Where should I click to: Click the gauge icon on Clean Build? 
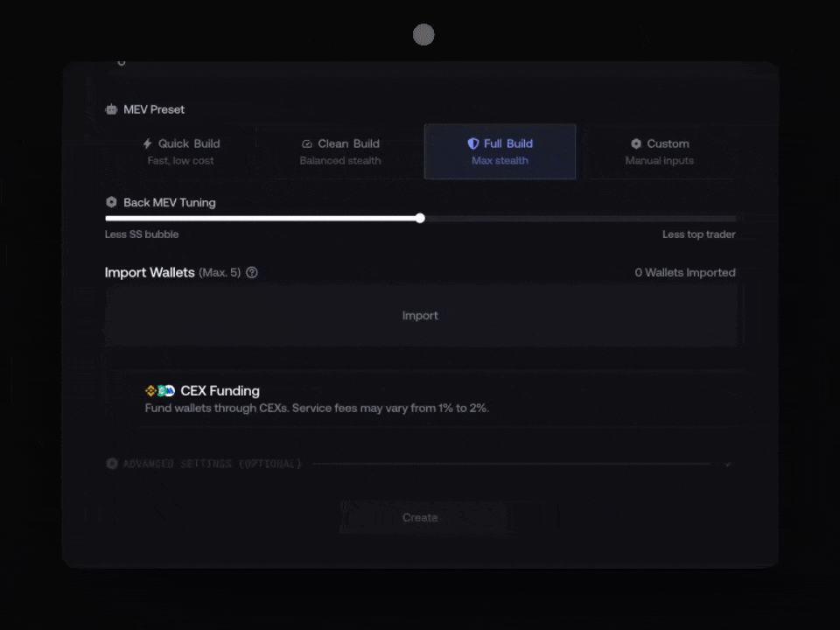(x=307, y=143)
